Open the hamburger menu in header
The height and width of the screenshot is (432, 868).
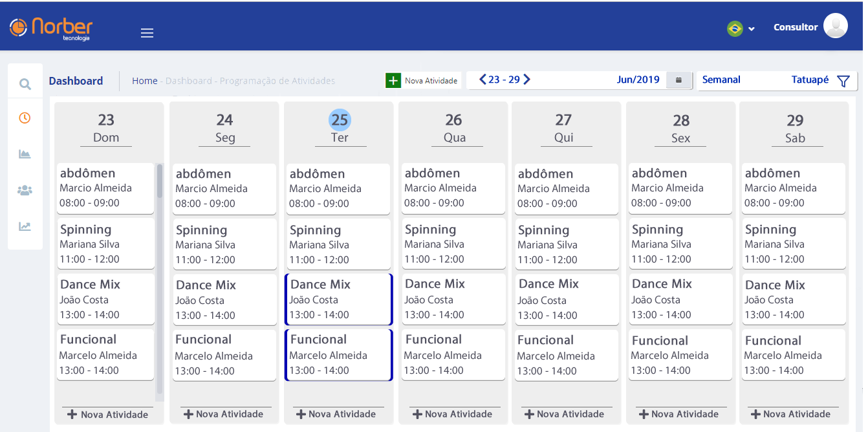[x=147, y=33]
